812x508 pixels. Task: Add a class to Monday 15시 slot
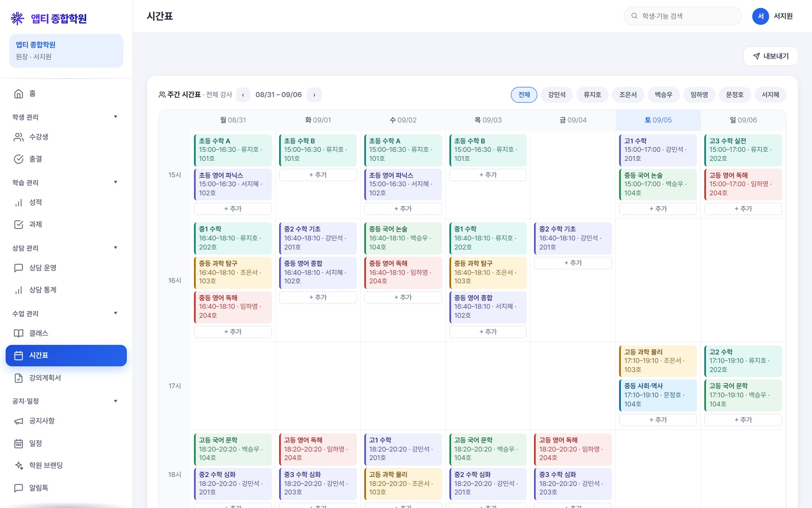pos(233,209)
